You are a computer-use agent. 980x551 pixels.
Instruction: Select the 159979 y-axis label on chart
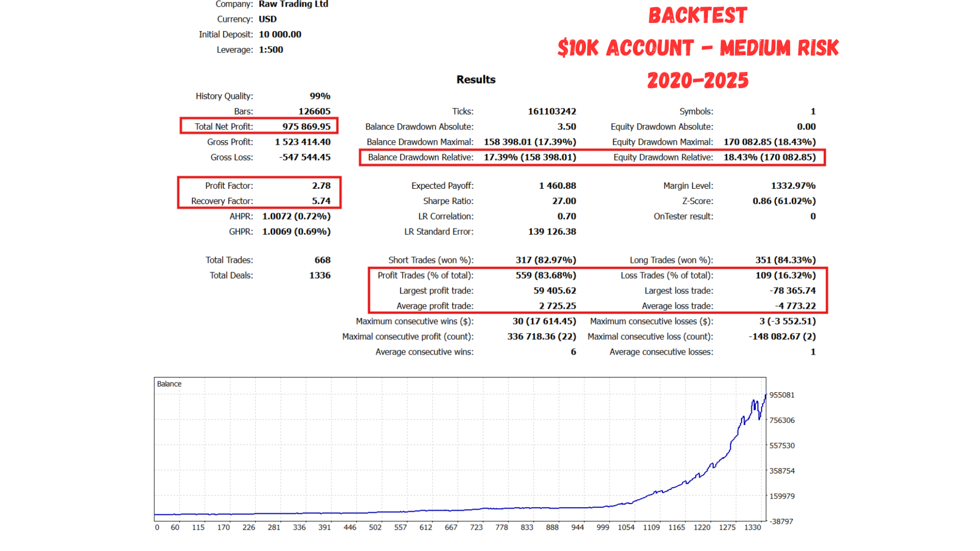coord(782,496)
